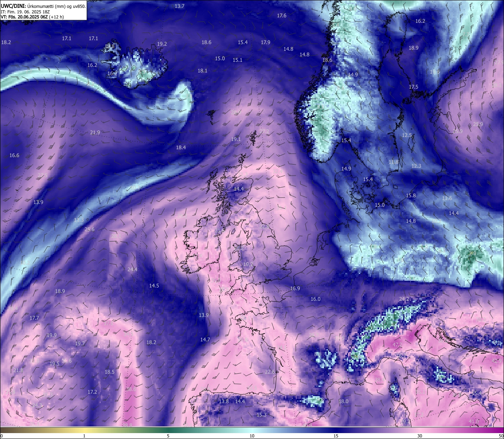The image size is (504, 439).
Task: Click the map value 19.9
Action: pos(52,335)
